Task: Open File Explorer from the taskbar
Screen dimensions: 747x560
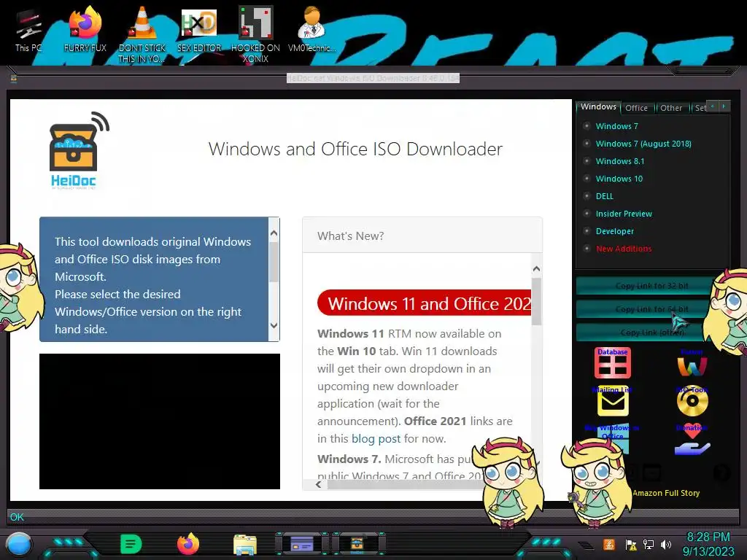Action: tap(245, 545)
